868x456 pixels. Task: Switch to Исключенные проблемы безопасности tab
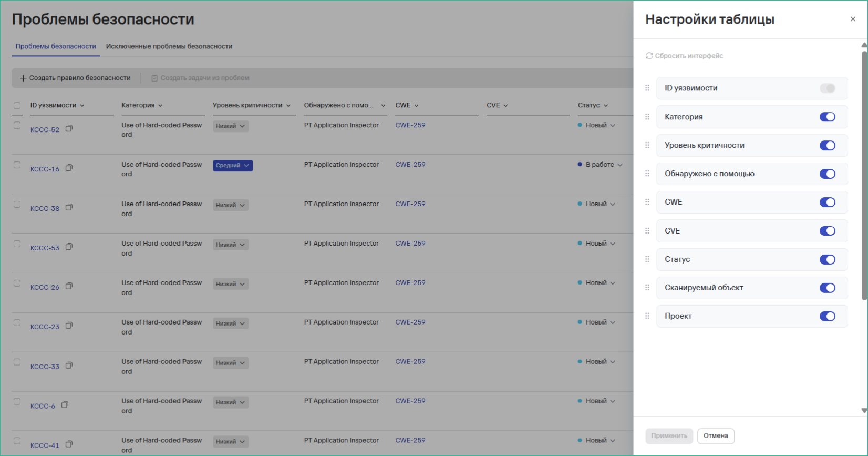tap(169, 46)
